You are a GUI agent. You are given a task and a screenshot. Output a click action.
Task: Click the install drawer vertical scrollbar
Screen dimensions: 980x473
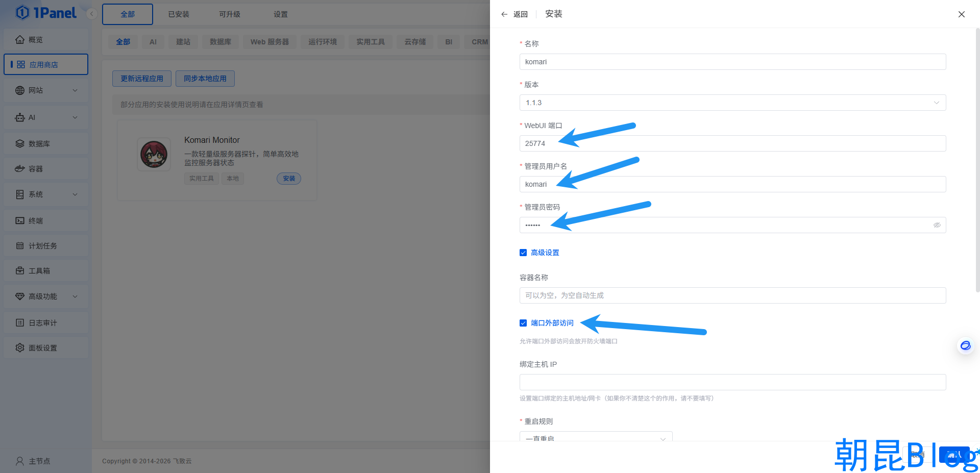pos(977,160)
